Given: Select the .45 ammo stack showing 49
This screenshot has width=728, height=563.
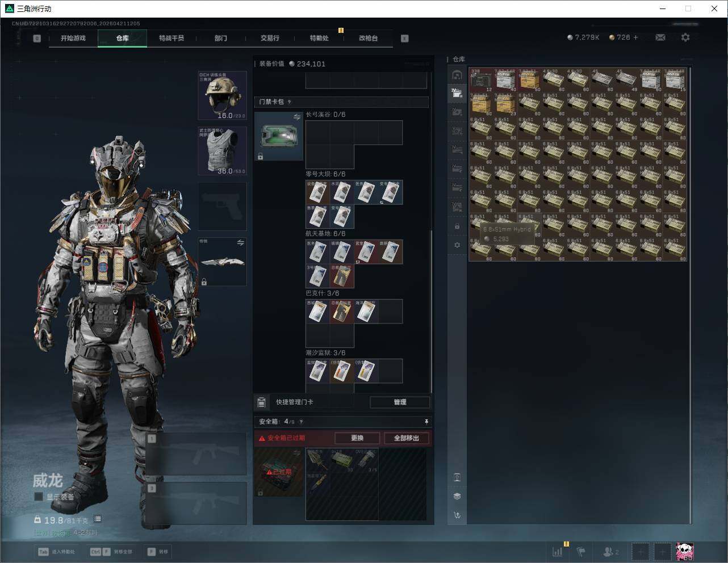Looking at the screenshot, I should (x=626, y=80).
